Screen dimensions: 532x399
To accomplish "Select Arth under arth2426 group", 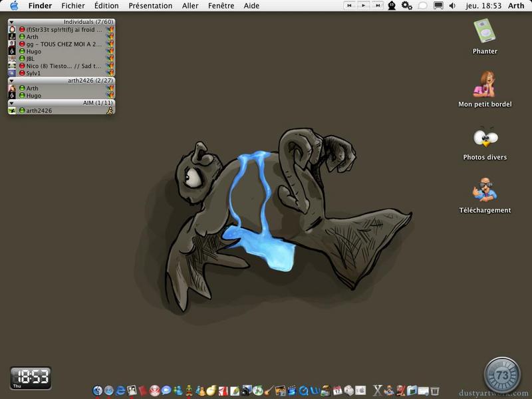I will [61, 88].
